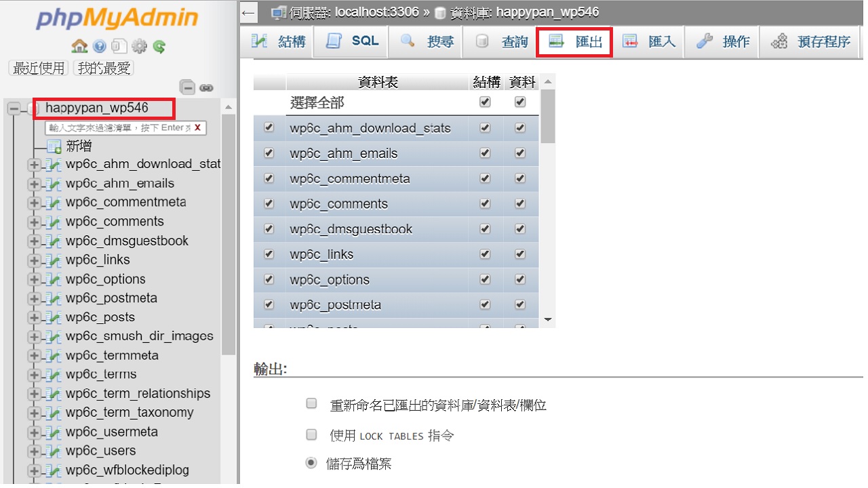Click the collapse-all icon in navigation panel
This screenshot has width=868, height=488.
[x=188, y=87]
